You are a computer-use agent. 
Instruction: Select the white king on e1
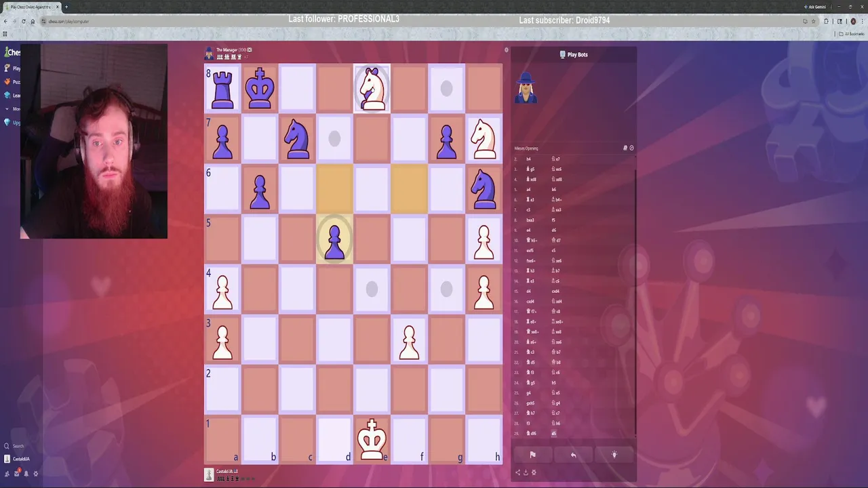[x=372, y=439]
